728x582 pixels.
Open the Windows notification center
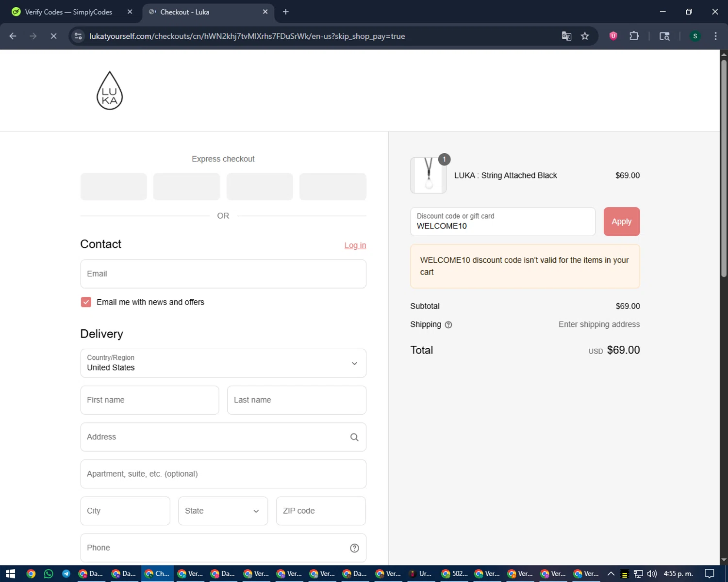(x=710, y=574)
